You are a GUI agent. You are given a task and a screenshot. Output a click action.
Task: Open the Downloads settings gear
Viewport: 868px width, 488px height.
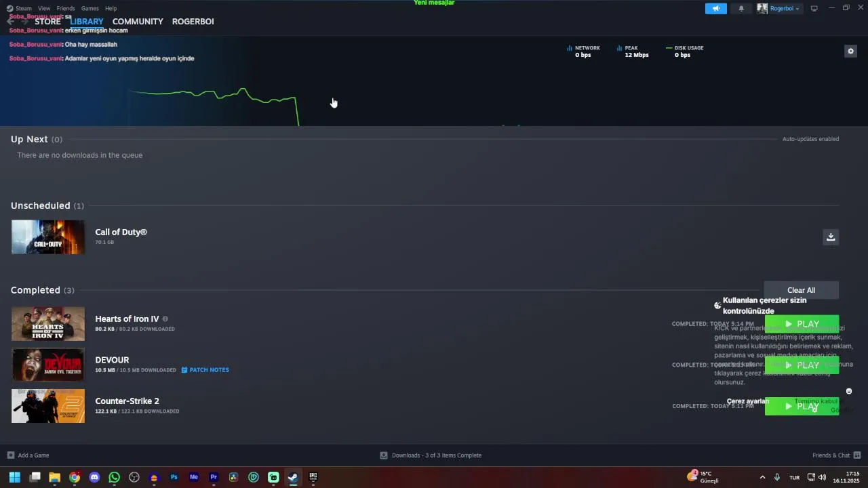(850, 51)
